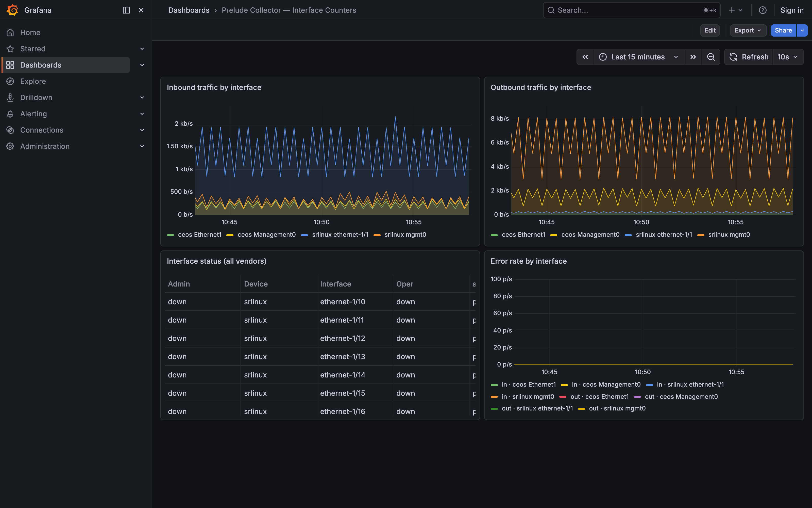Viewport: 812px width, 508px height.
Task: Toggle srlinux mgmt0 series in Inbound legend
Action: (x=405, y=234)
